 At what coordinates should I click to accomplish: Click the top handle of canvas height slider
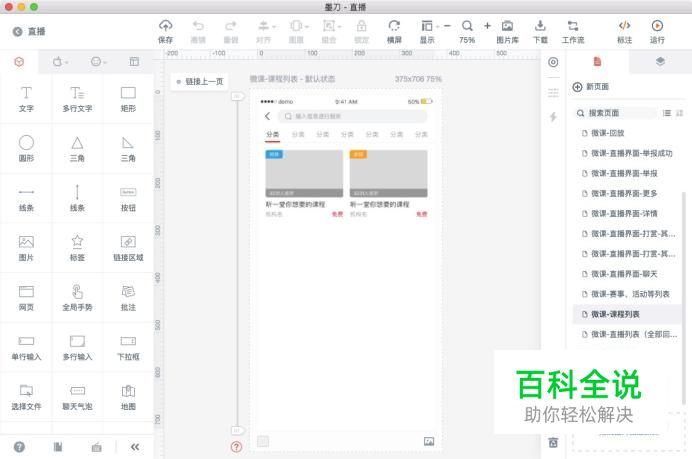click(x=237, y=96)
